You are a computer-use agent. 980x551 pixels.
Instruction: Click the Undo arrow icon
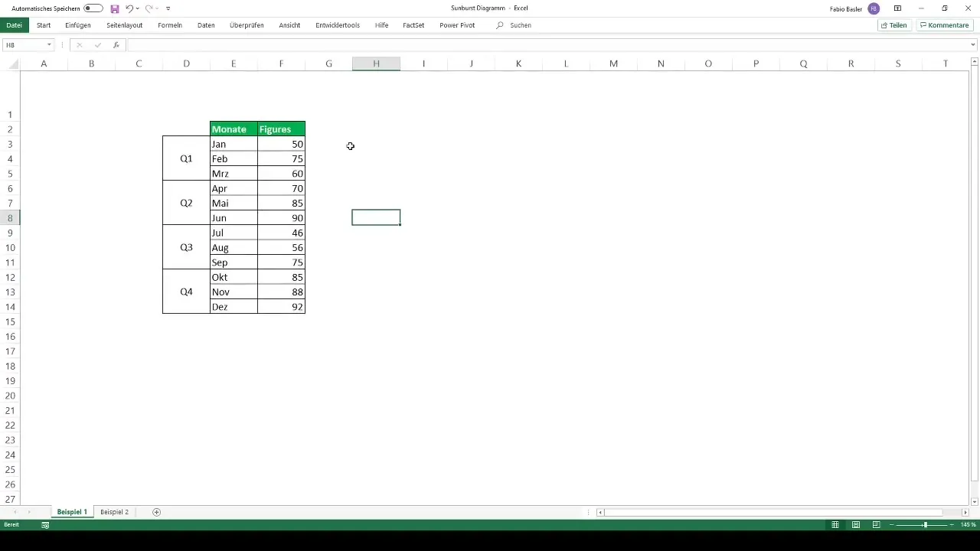(x=129, y=8)
